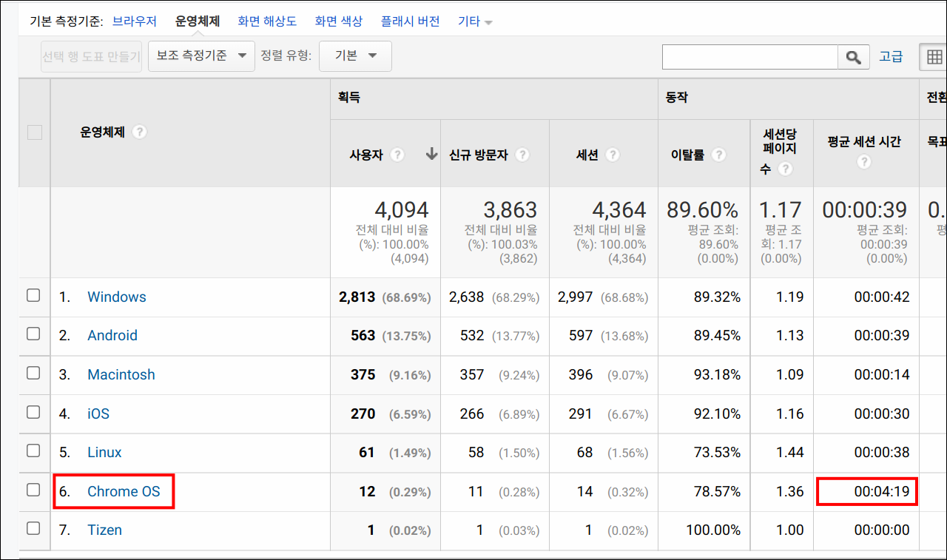947x560 pixels.
Task: Sort by the 세션당 페이지수 header
Action: coord(780,152)
